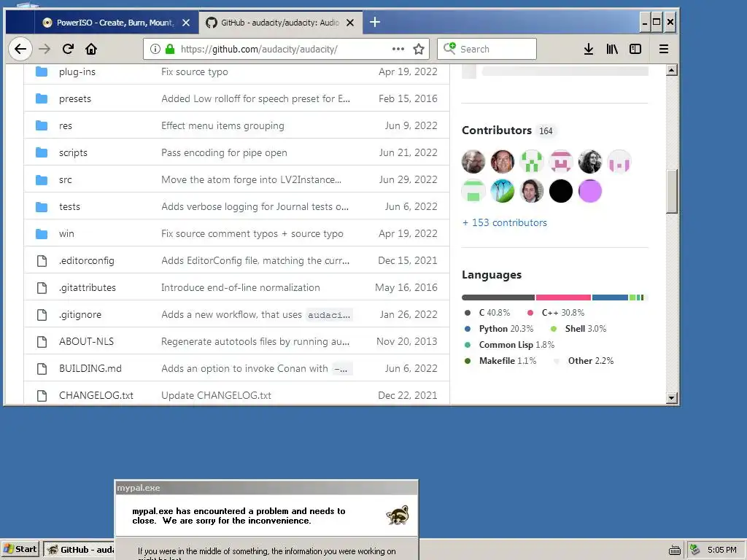
Task: Click the GitHub taskbar window button
Action: [x=80, y=550]
